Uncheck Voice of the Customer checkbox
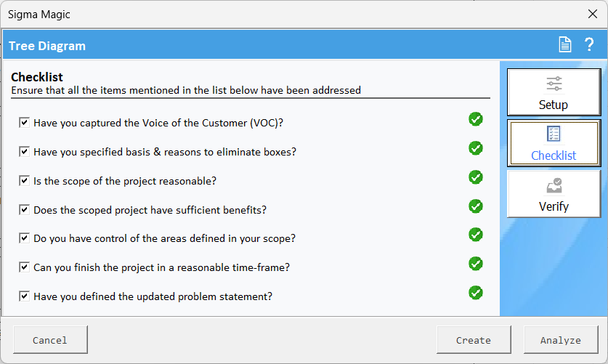The height and width of the screenshot is (364, 608). 24,123
